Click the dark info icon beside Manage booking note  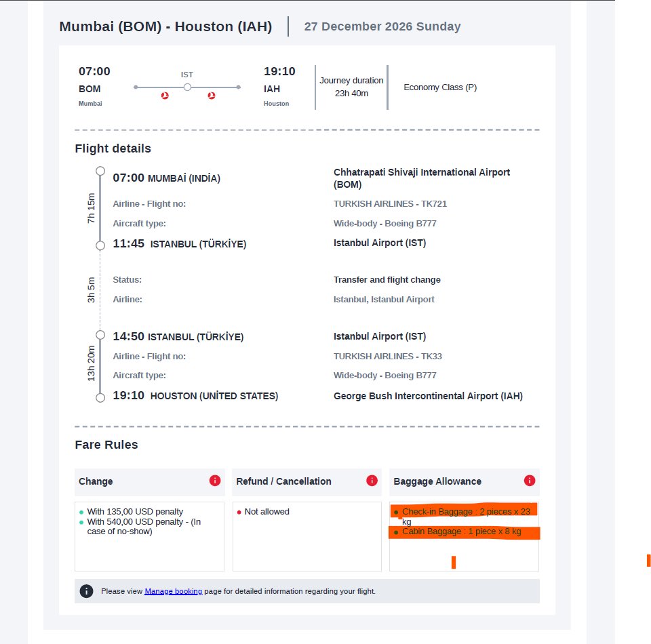click(86, 591)
